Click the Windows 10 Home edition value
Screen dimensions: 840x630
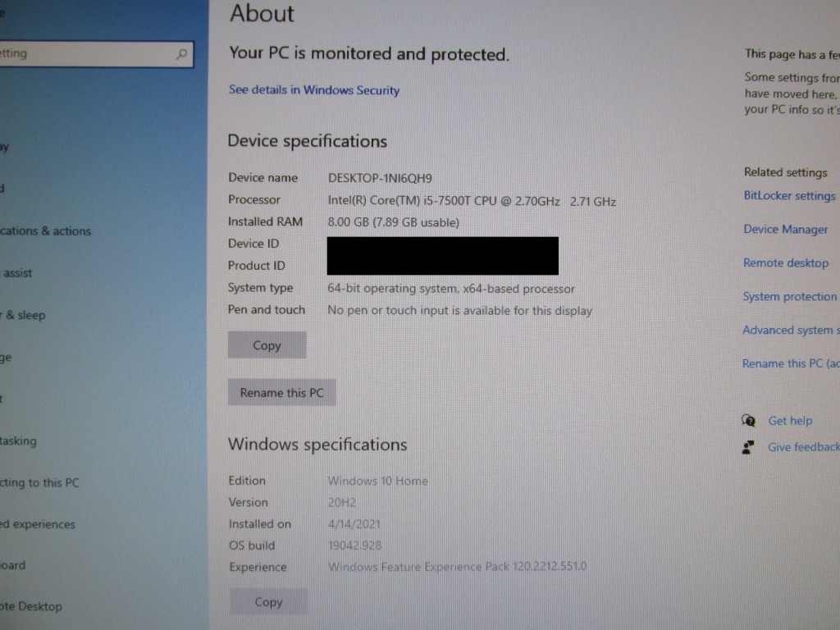(377, 481)
